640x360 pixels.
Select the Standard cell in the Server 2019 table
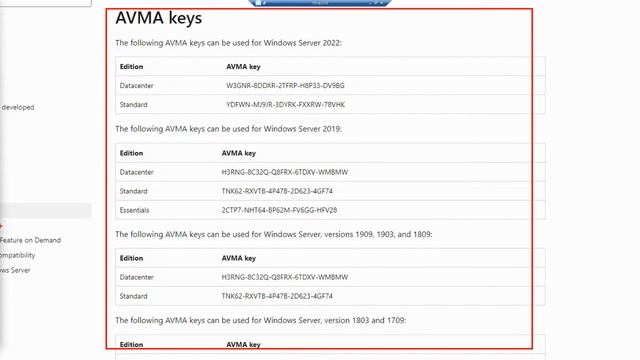coord(133,191)
